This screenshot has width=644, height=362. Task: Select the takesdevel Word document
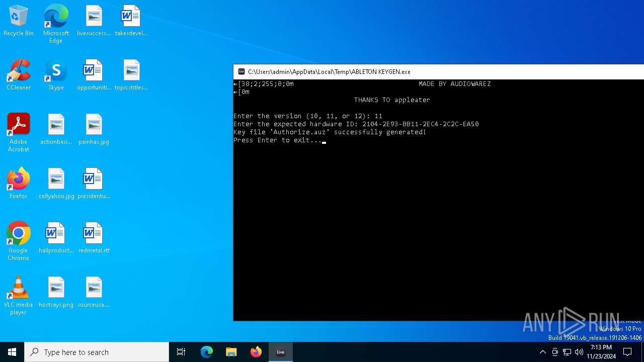pyautogui.click(x=131, y=21)
